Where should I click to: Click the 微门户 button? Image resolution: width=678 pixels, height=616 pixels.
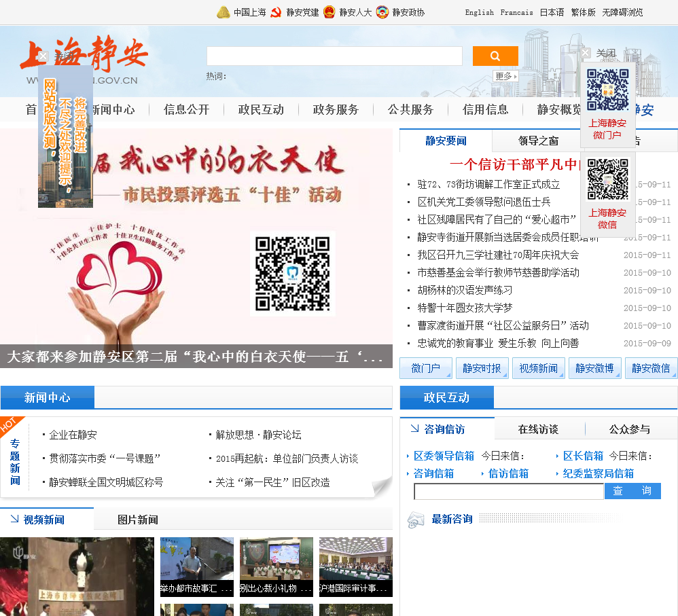tap(426, 368)
